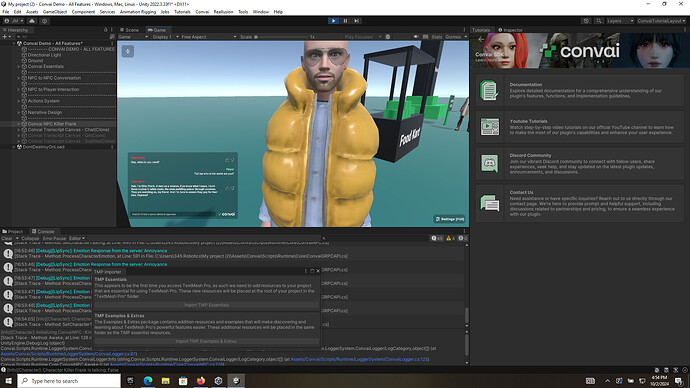Toggle the Hierarchy panel lock icon

coord(105,30)
